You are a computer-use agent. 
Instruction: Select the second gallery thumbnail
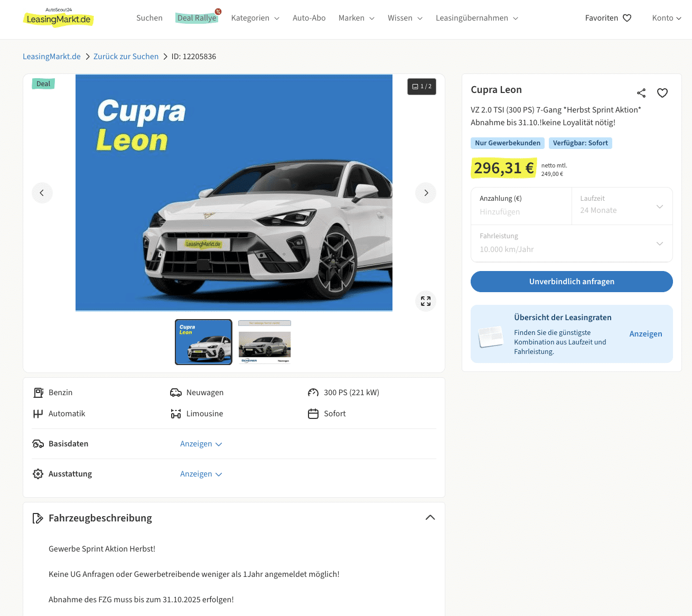(265, 342)
